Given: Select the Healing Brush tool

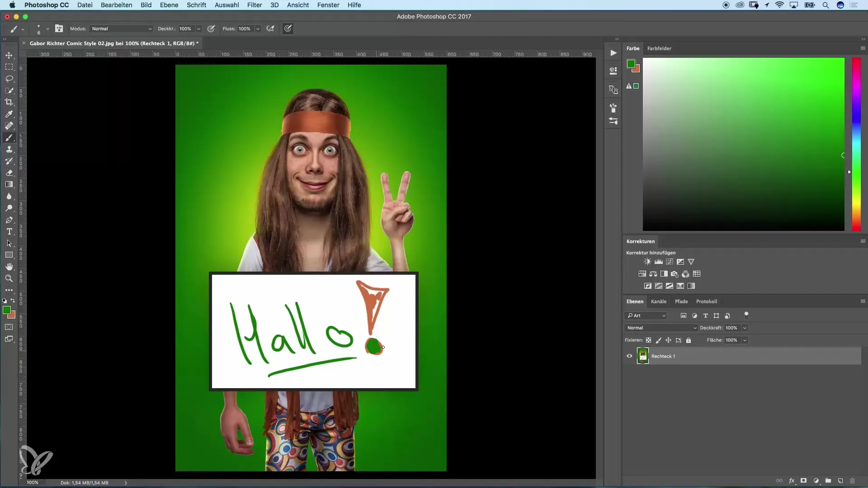Looking at the screenshot, I should (x=9, y=126).
